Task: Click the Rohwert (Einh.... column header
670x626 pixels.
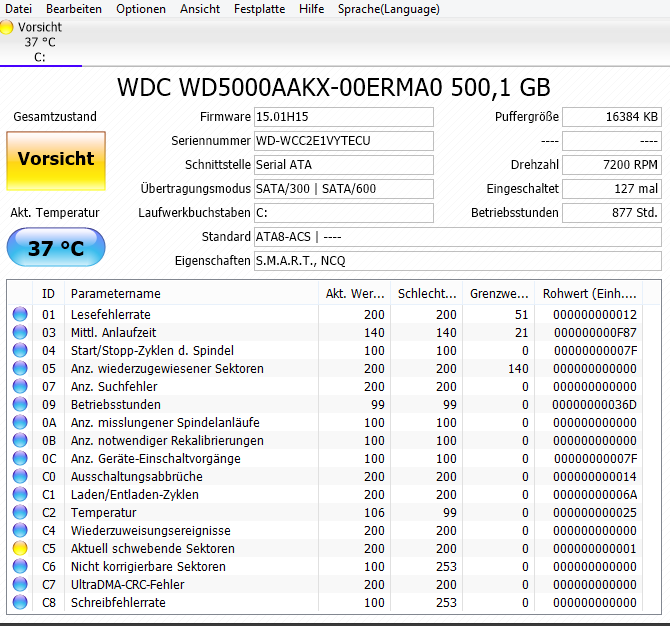Action: (589, 294)
